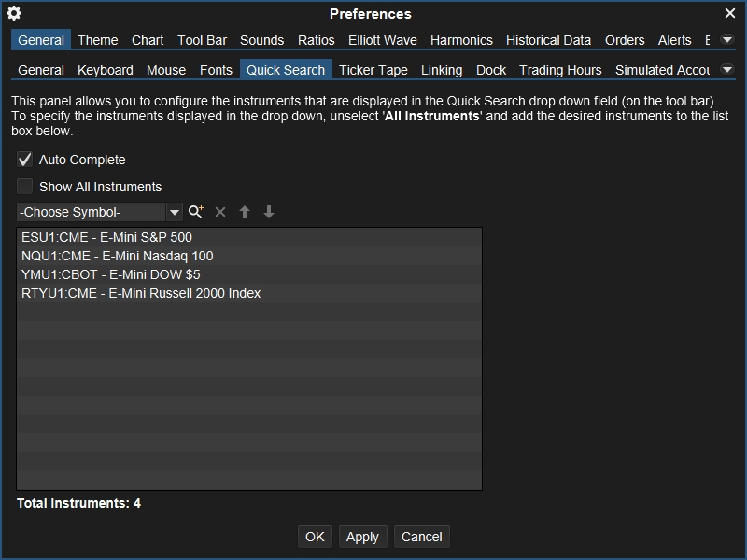Image resolution: width=747 pixels, height=560 pixels.
Task: Open the Choose Symbol dropdown
Action: tap(174, 212)
